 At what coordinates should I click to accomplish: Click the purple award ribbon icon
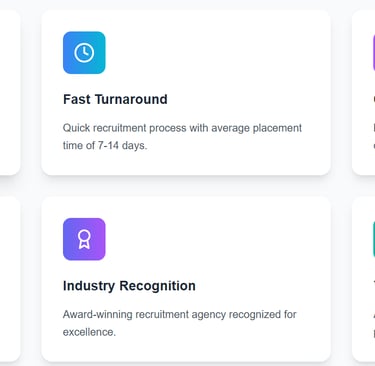point(84,239)
